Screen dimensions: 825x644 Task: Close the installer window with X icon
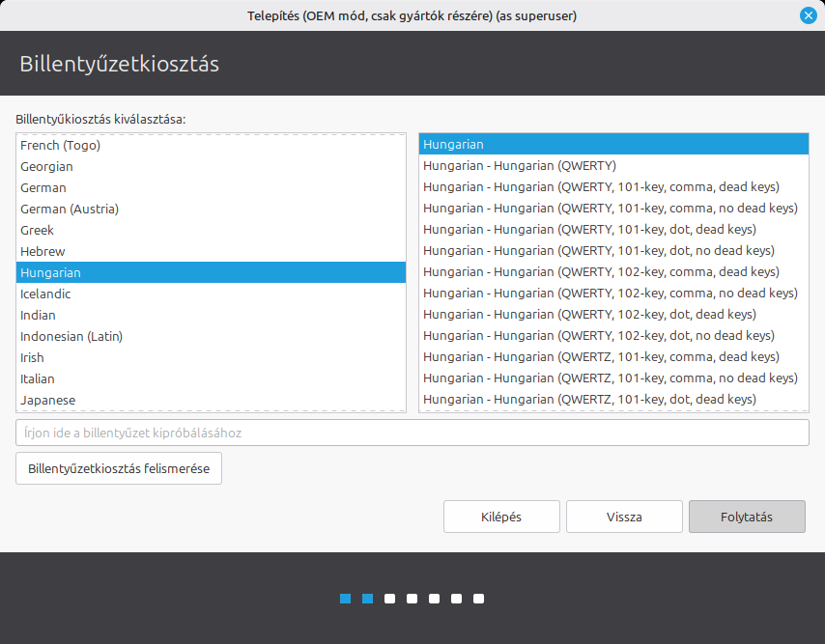pyautogui.click(x=808, y=15)
